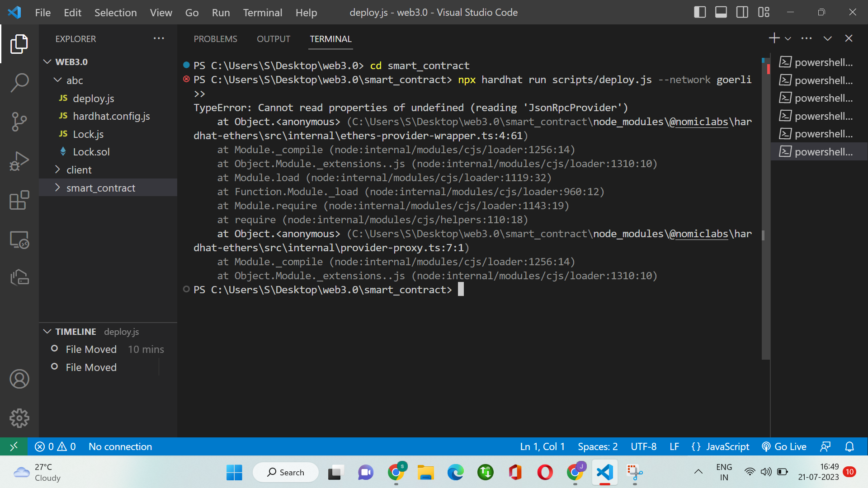Image resolution: width=868 pixels, height=488 pixels.
Task: Open the Search view in the activity bar
Action: 19,83
